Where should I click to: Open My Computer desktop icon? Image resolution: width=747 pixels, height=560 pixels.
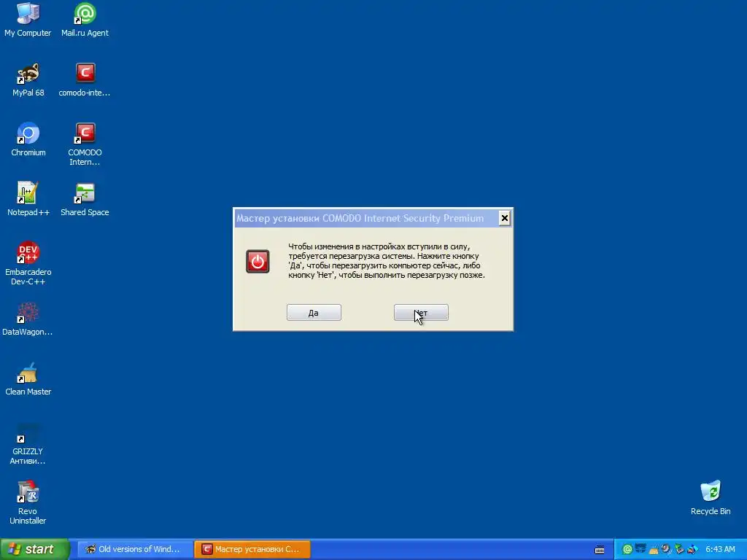(28, 20)
